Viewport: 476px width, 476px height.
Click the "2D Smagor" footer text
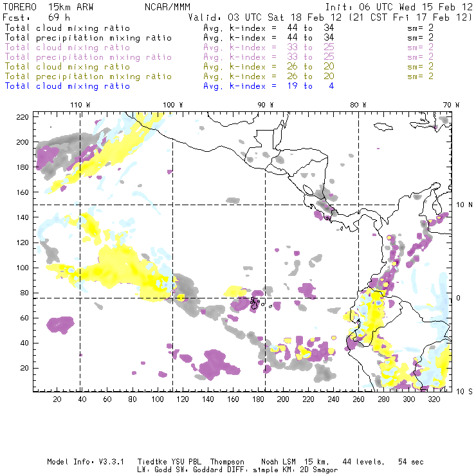tap(319, 470)
